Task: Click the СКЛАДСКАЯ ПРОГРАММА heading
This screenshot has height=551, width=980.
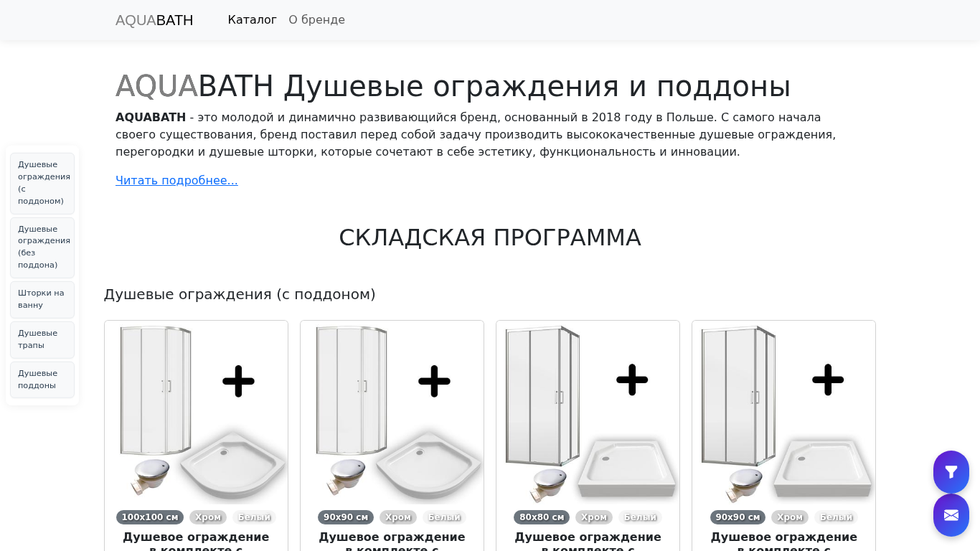Action: 490,237
